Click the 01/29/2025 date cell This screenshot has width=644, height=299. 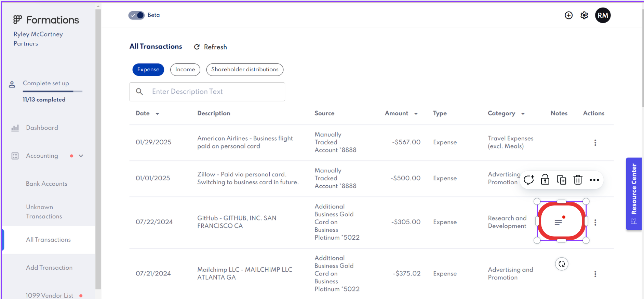tap(153, 142)
